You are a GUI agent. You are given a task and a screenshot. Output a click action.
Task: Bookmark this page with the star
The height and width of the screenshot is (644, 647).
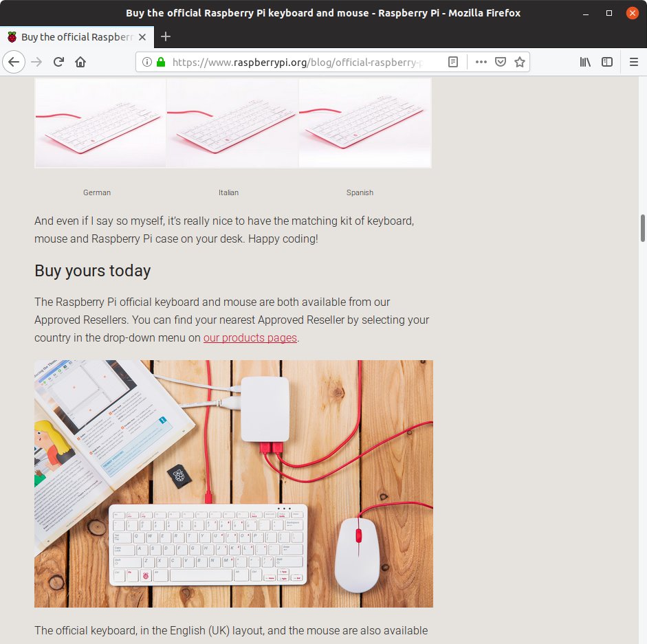coord(520,62)
